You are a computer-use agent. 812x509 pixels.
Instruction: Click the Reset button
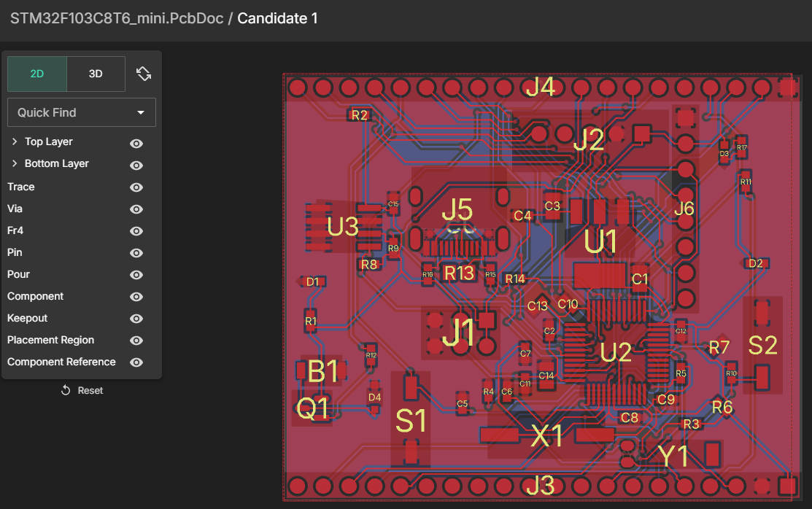(82, 390)
